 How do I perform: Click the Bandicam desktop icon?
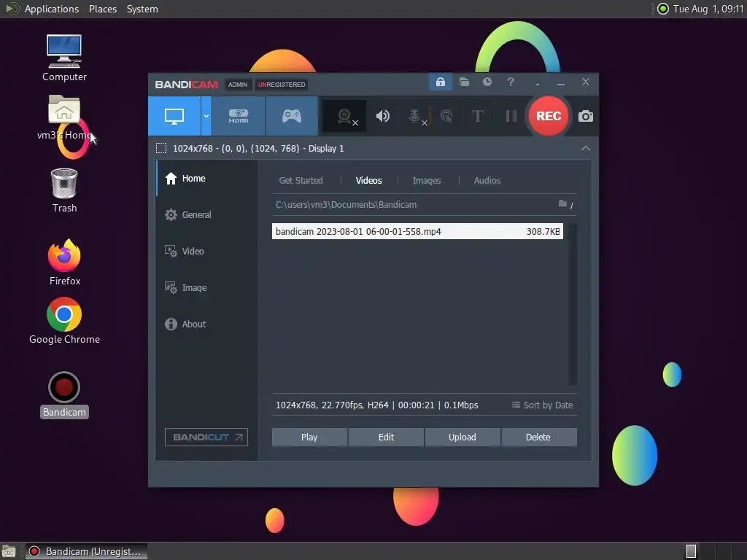64,394
